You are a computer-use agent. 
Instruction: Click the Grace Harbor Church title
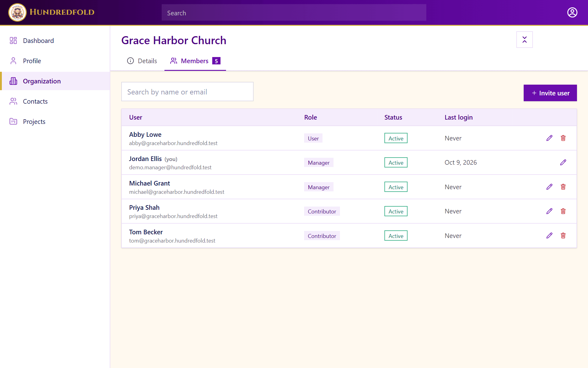click(x=174, y=40)
